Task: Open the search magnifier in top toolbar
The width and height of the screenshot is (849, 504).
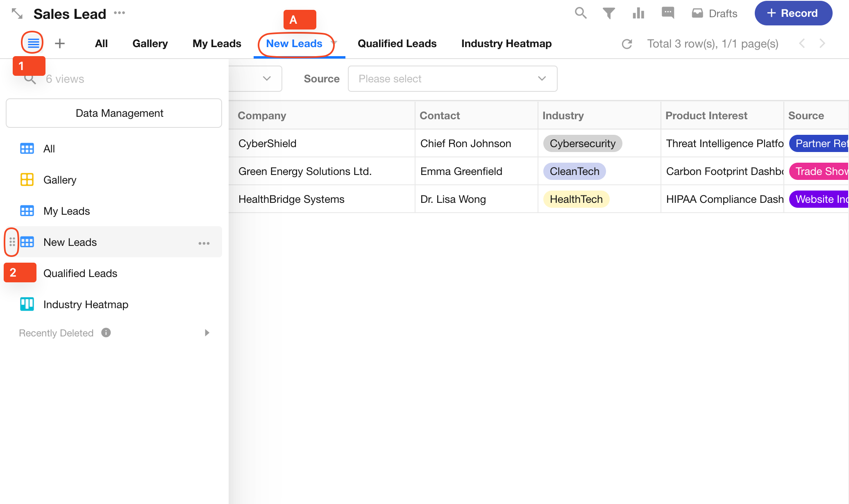Action: (580, 13)
